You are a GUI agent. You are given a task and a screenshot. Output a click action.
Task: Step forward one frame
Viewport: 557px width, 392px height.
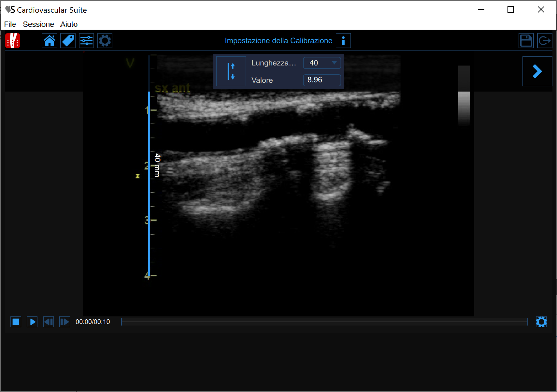click(64, 322)
